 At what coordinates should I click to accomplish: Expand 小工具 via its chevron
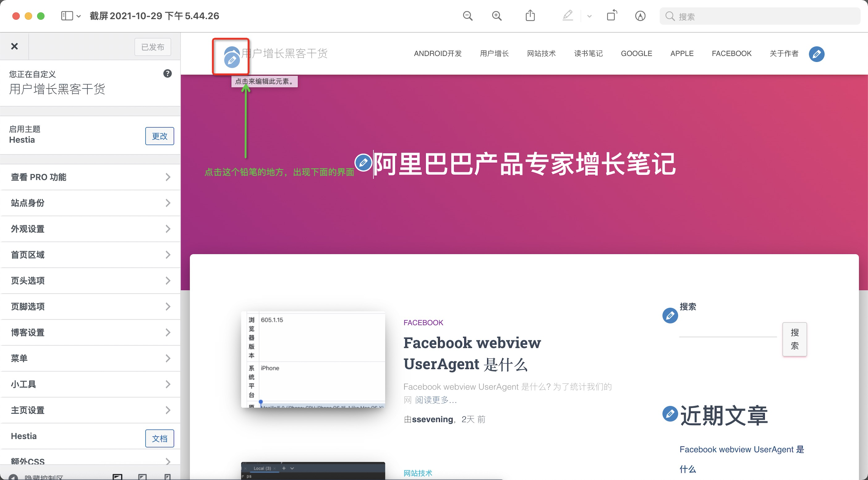pos(168,385)
